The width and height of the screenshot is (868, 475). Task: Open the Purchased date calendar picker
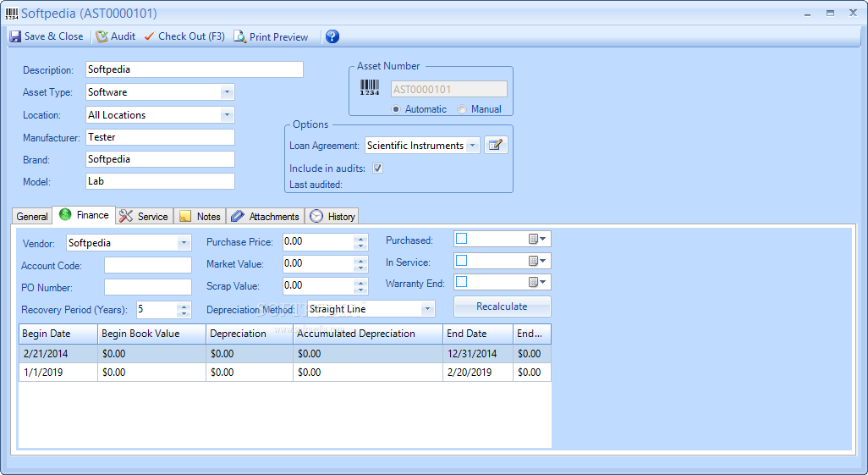(537, 239)
